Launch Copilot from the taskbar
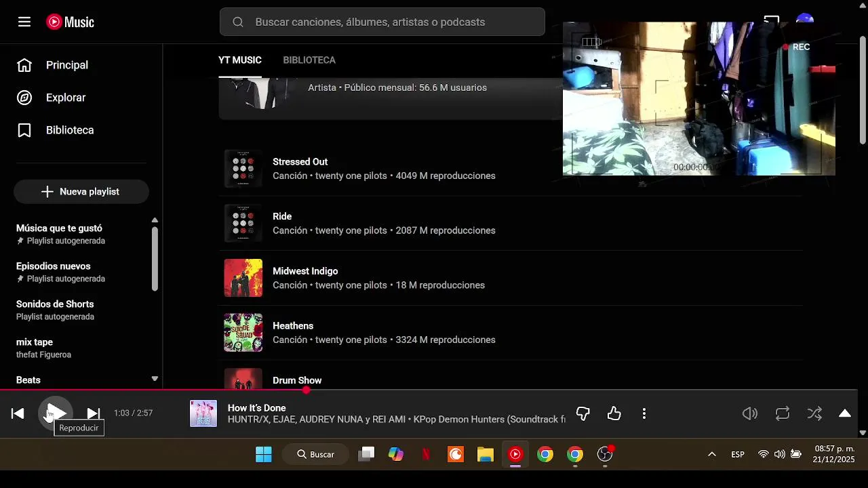 (396, 454)
